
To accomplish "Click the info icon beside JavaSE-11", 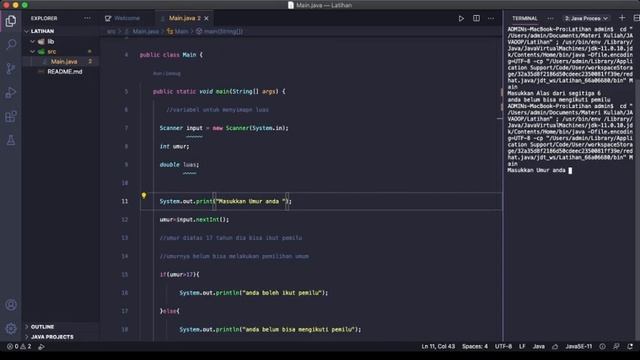I will [x=602, y=347].
